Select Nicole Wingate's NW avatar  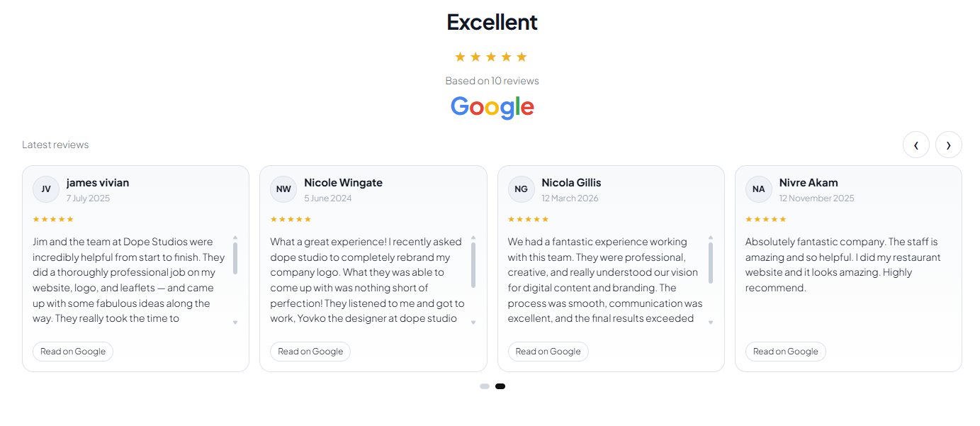(x=283, y=189)
